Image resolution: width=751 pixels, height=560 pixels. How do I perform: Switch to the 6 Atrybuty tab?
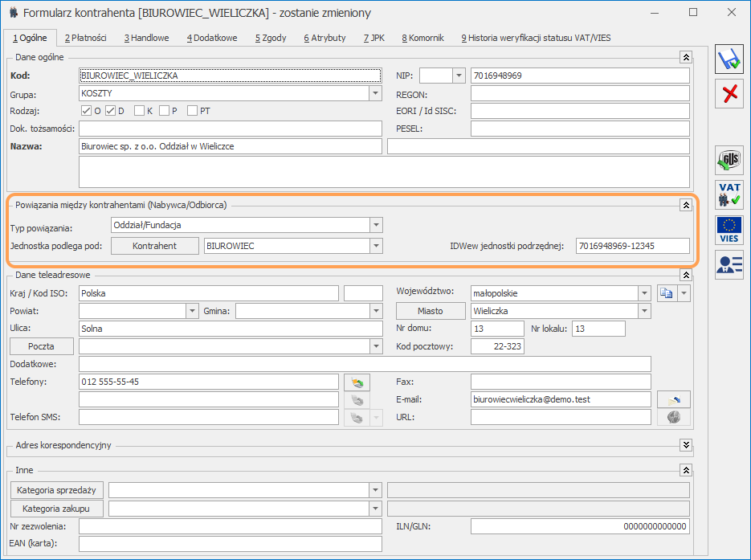tap(324, 38)
